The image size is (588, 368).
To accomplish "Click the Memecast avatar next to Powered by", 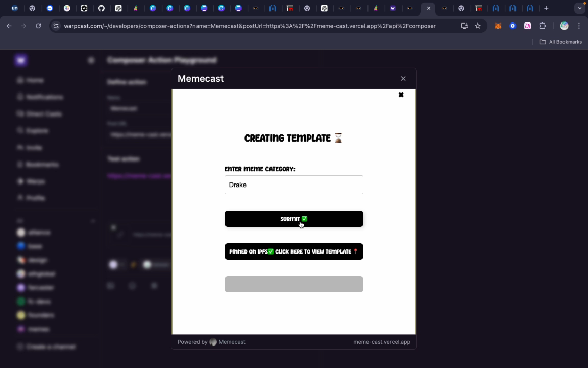I will [x=213, y=342].
